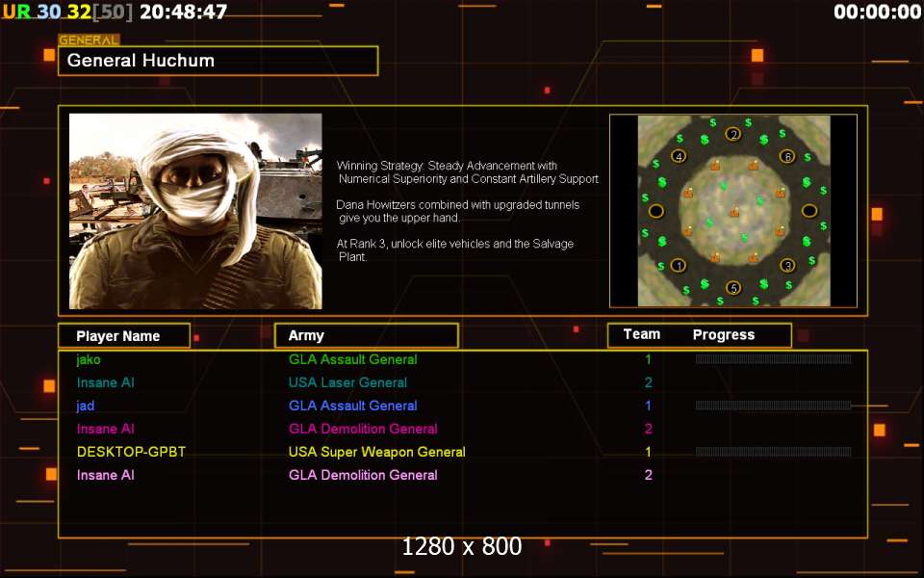This screenshot has width=924, height=578.
Task: Click the General Huchum name field
Action: point(218,61)
